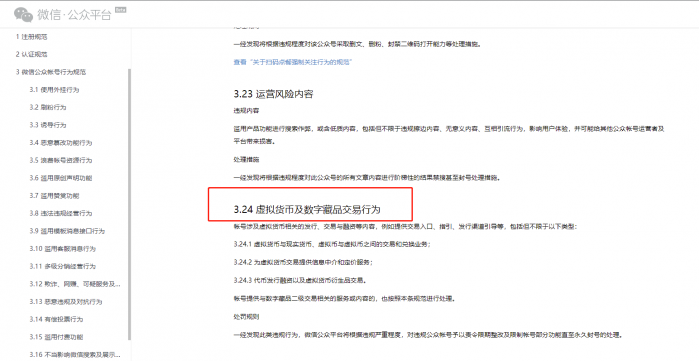Open sidebar entry numbered 3.4
This screenshot has height=361, width=700.
point(61,143)
